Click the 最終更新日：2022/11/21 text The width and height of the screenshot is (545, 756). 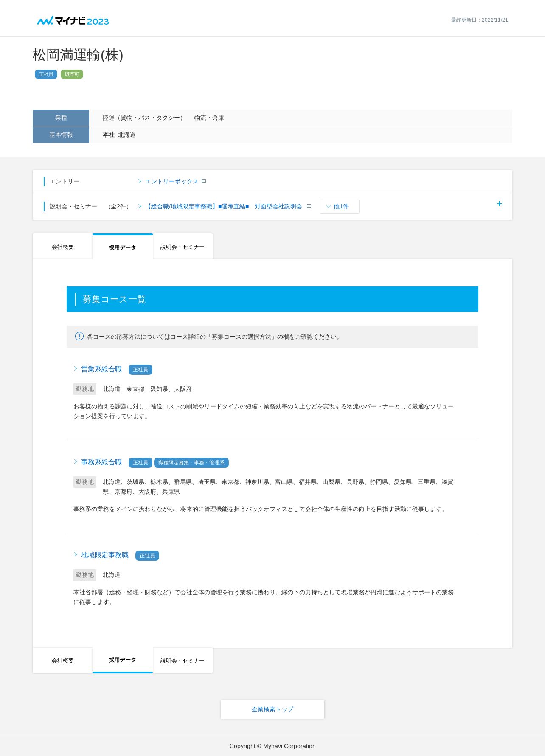479,20
